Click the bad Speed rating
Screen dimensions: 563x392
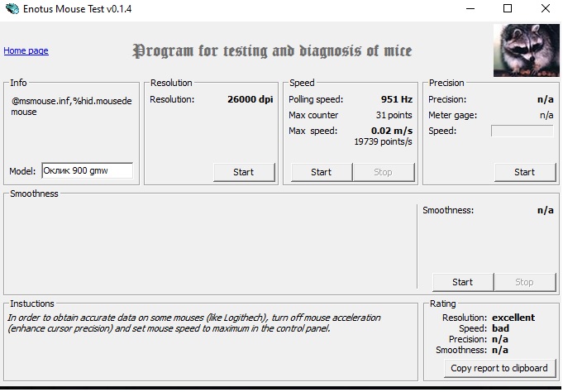click(500, 328)
